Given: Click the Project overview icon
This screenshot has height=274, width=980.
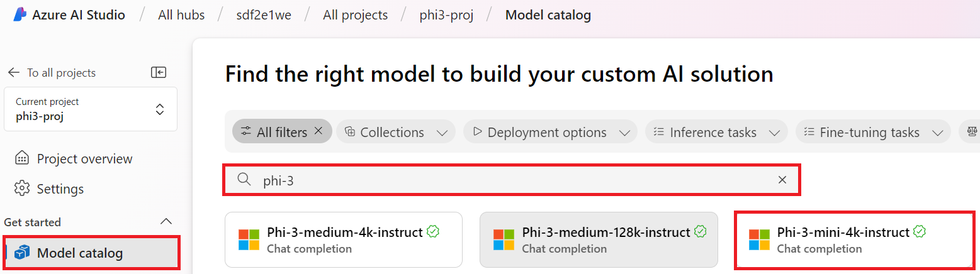Looking at the screenshot, I should (x=22, y=158).
